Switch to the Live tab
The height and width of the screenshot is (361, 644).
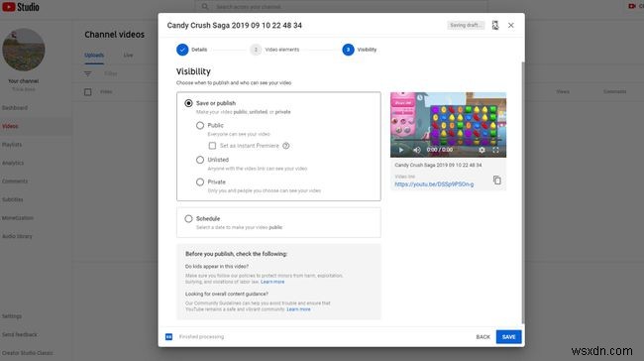pos(128,56)
